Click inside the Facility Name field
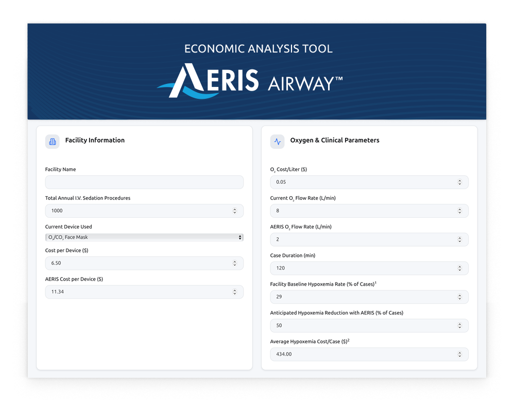515x420 pixels. coord(144,182)
